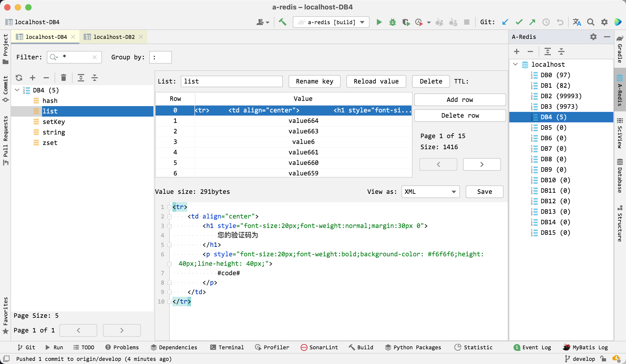Click the Debug bug icon
626x364 pixels.
pos(392,22)
